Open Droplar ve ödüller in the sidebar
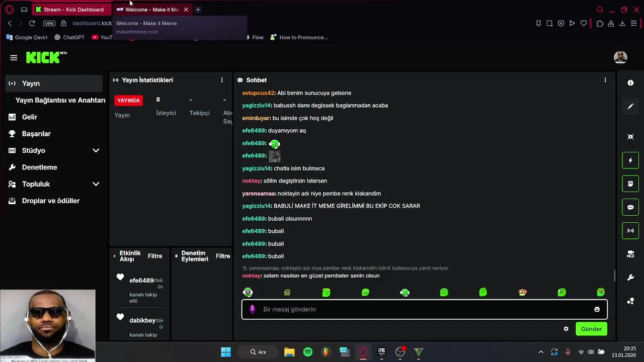The height and width of the screenshot is (362, 644). pos(50,201)
